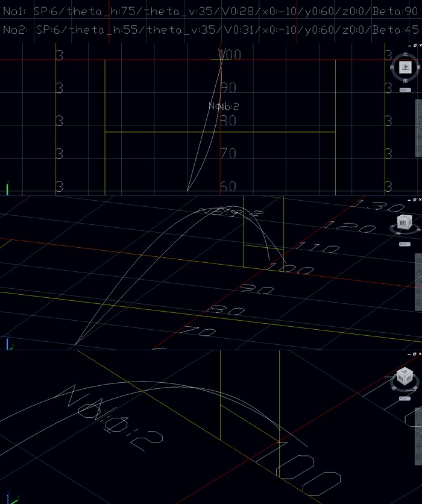Click the ViewCube top face in bottom viewport
422x504 pixels.
point(406,371)
